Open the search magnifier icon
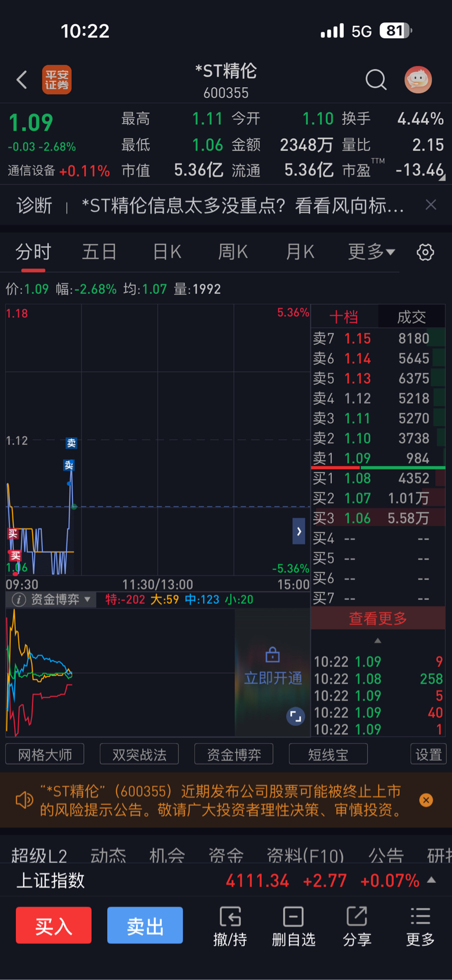The image size is (452, 980). [x=376, y=79]
